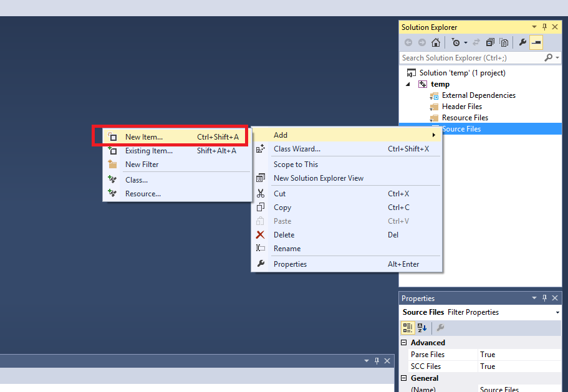This screenshot has height=392, width=568.
Task: Click Existing Item... in the Add submenu
Action: (149, 151)
